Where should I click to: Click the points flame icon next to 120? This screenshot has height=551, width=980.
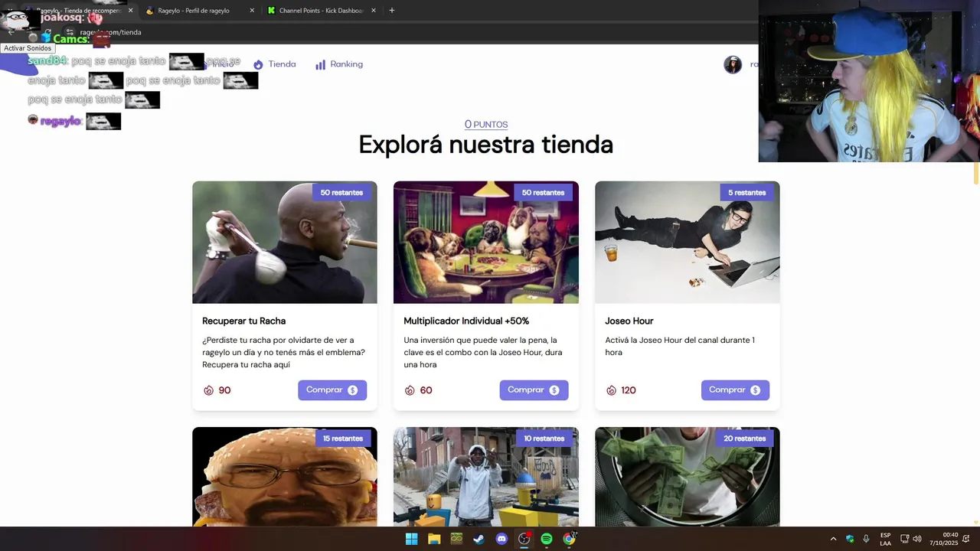coord(611,390)
